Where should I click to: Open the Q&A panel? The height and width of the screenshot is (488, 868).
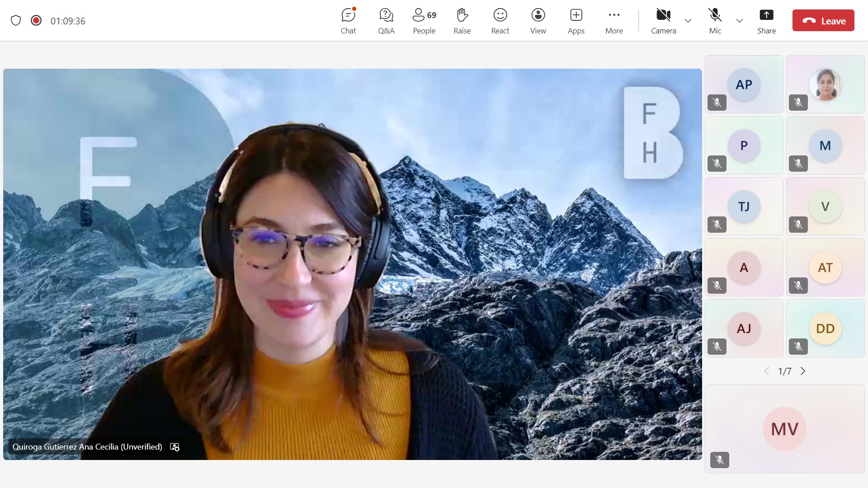coord(386,21)
